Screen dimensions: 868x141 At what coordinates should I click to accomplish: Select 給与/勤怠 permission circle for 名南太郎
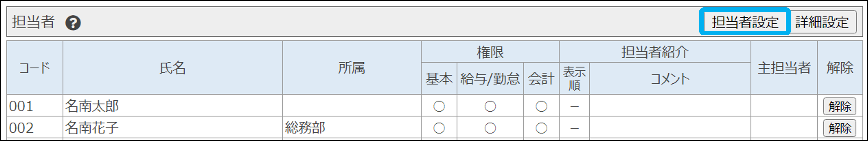point(490,107)
